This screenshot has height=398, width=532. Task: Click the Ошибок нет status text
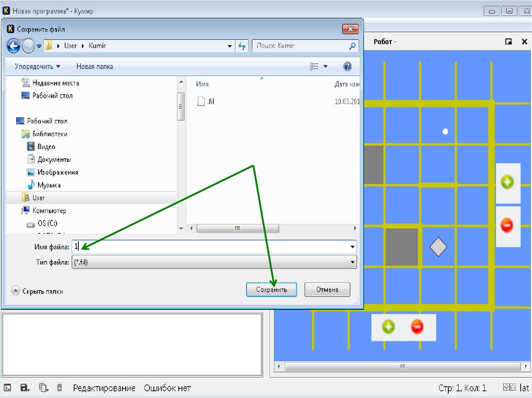point(167,388)
